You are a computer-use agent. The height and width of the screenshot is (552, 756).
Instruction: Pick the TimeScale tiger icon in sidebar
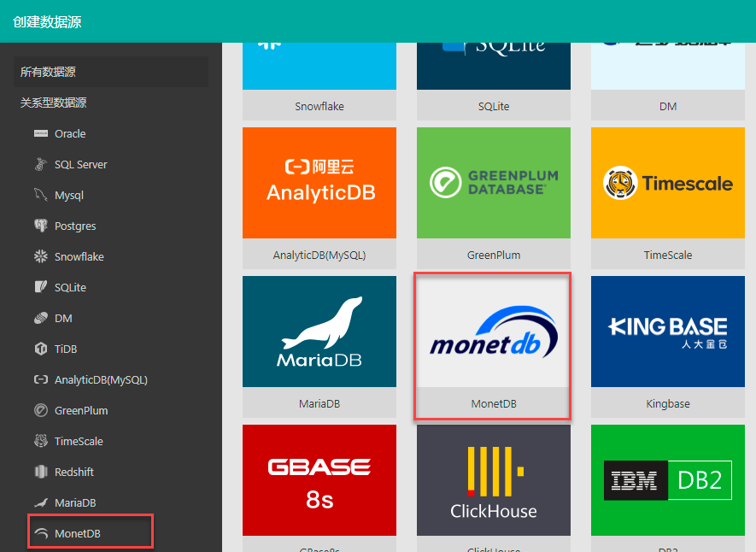tap(40, 442)
